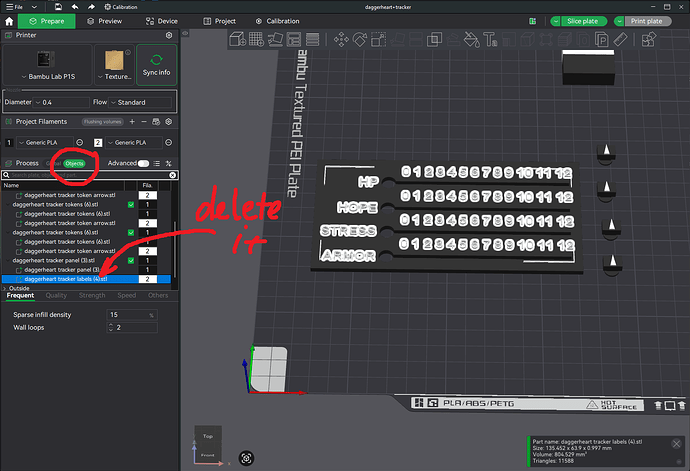Toggle the Advanced mode switch
Screen dimensions: 690x471
pyautogui.click(x=143, y=163)
